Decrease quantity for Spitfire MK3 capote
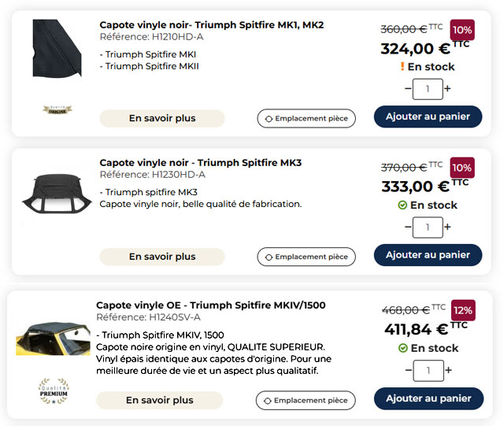 (408, 228)
